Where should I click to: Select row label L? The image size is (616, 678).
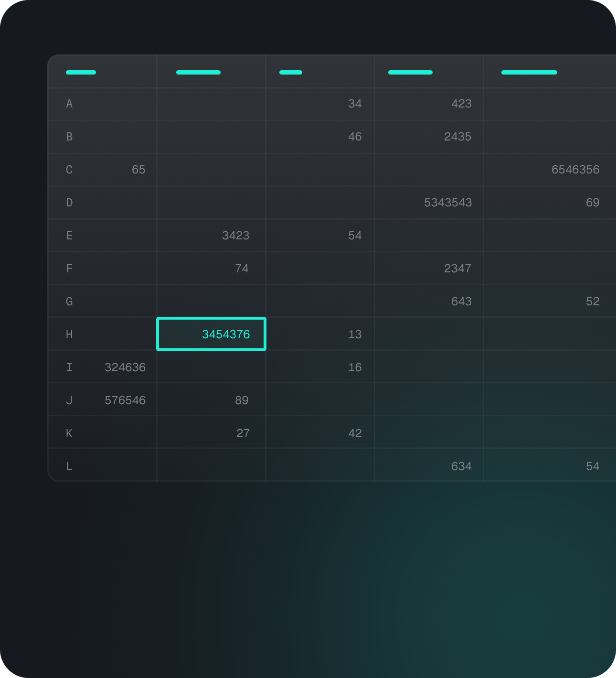69,466
